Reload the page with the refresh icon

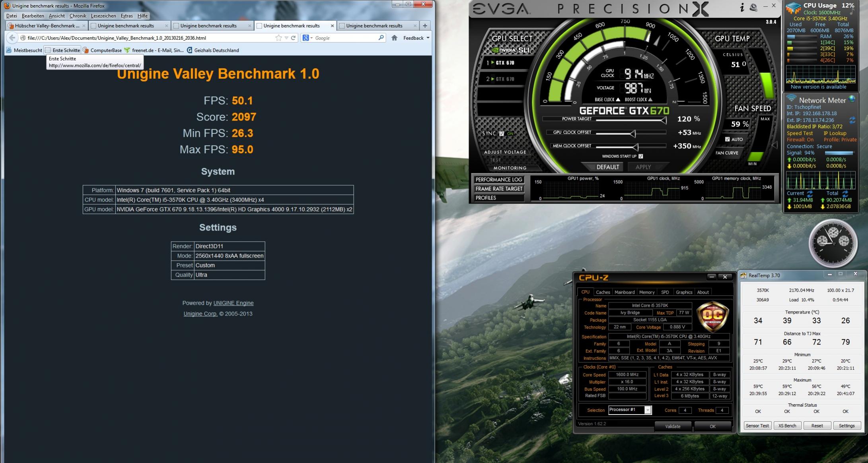point(294,38)
